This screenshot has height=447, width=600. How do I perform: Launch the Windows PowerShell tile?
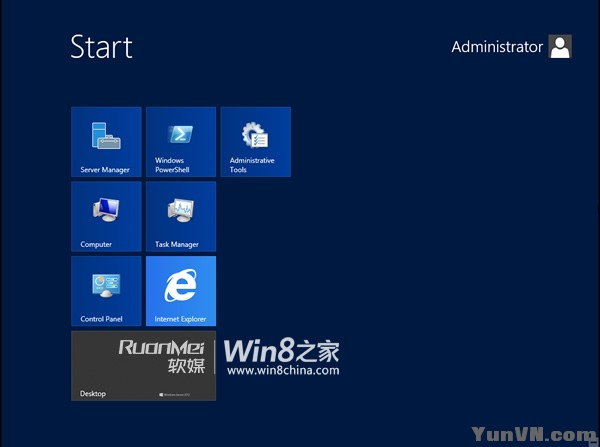(181, 142)
